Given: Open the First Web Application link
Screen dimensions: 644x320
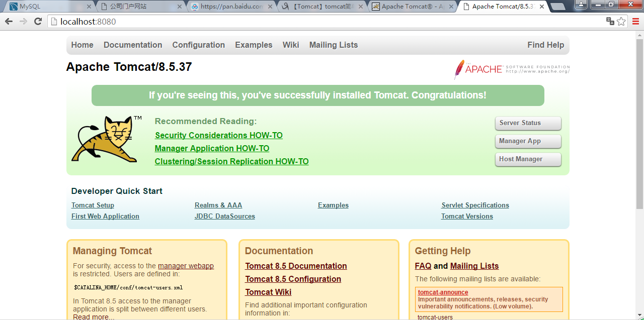Looking at the screenshot, I should tap(105, 216).
